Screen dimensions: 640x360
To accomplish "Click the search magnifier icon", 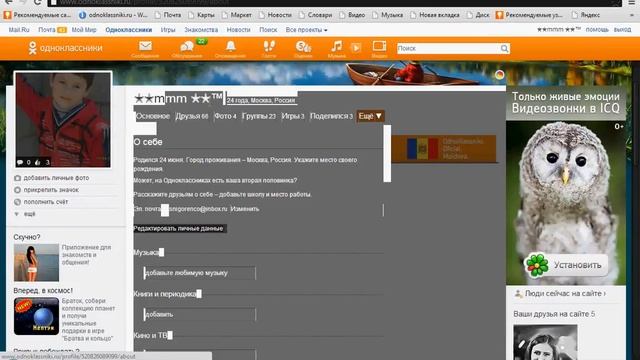I will coord(504,49).
